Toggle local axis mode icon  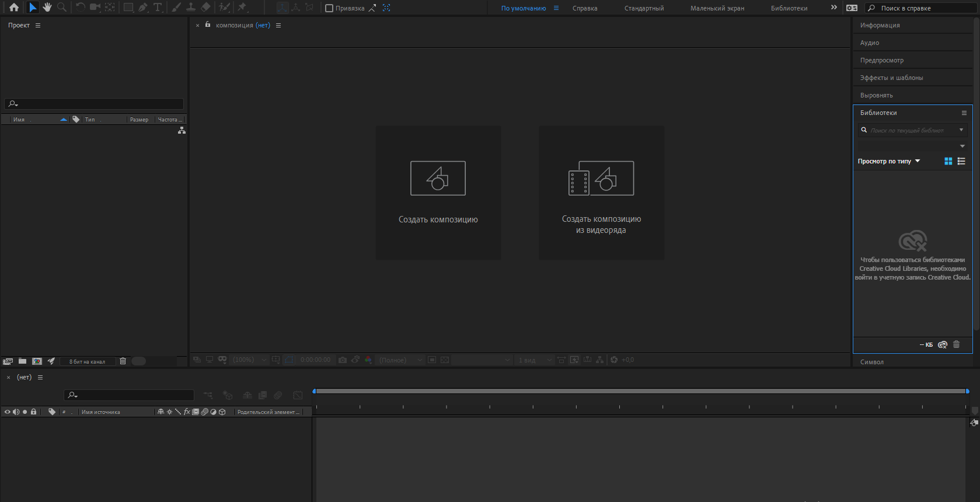(282, 8)
